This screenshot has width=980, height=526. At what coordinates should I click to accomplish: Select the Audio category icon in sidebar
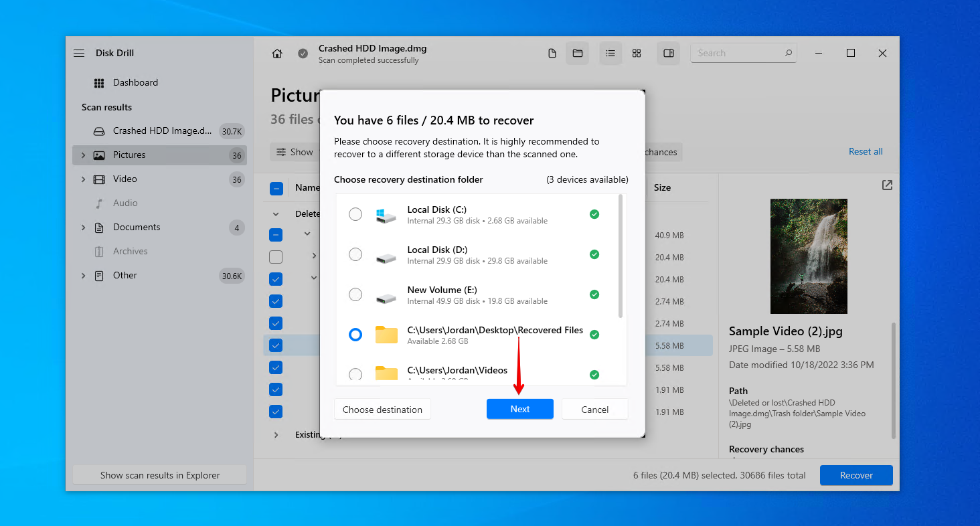point(100,203)
